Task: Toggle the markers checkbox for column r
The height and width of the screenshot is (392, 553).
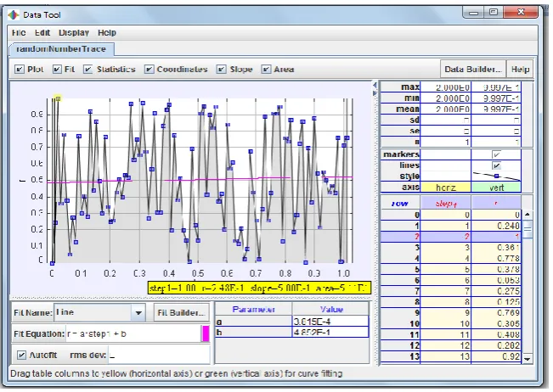Action: 496,154
